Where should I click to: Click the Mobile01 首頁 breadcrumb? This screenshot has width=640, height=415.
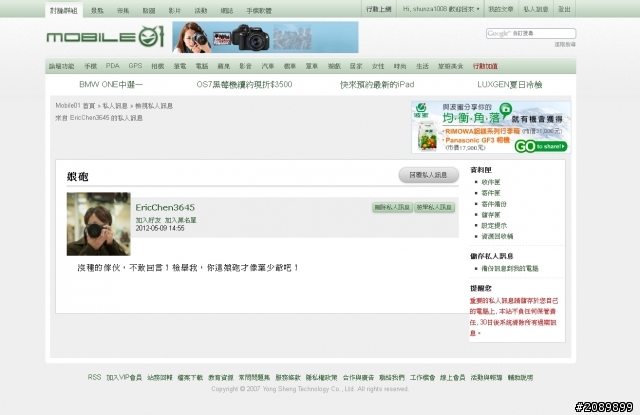pos(75,106)
